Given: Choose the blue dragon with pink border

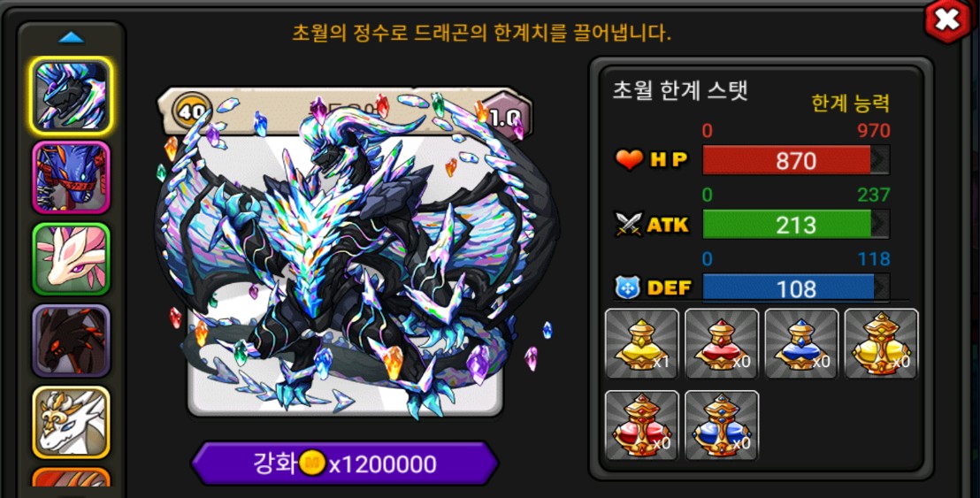Looking at the screenshot, I should coord(72,178).
